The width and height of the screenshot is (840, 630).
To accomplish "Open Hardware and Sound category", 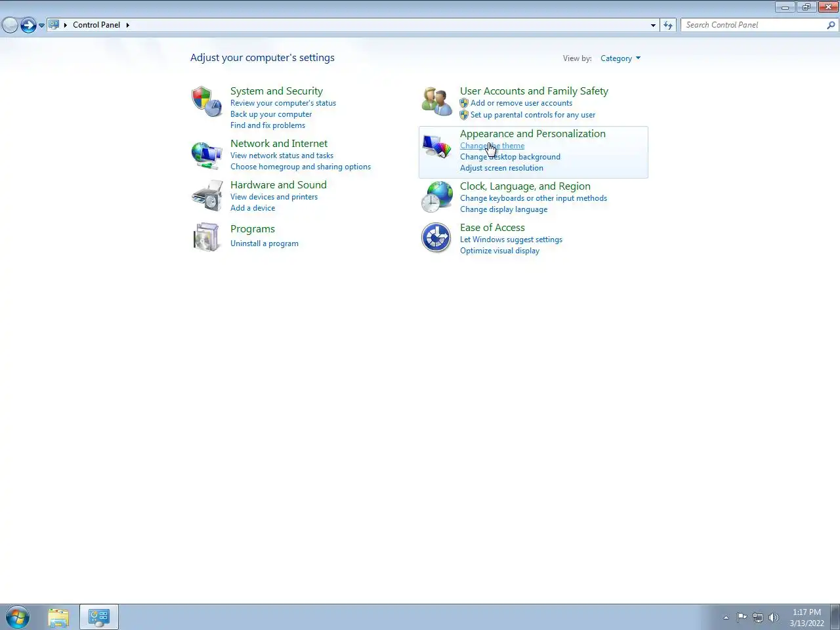I will point(278,185).
